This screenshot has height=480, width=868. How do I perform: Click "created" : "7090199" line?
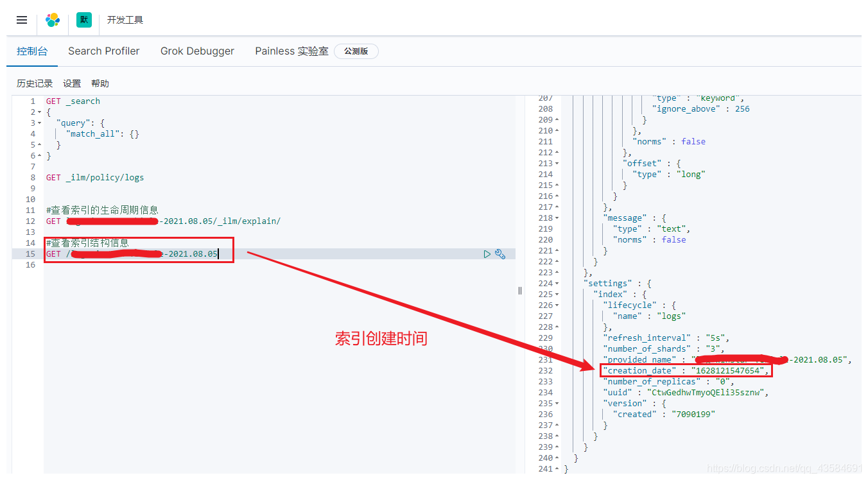coord(664,415)
